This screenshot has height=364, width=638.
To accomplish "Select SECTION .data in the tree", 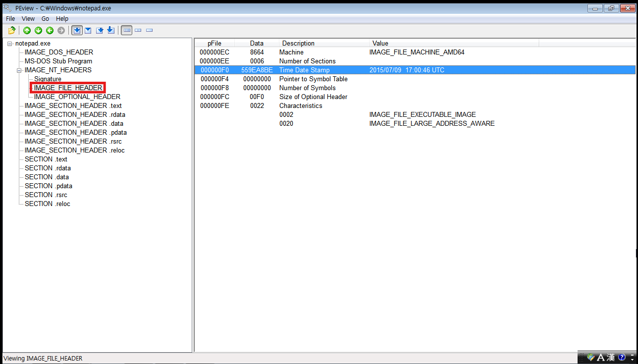I will tap(47, 177).
